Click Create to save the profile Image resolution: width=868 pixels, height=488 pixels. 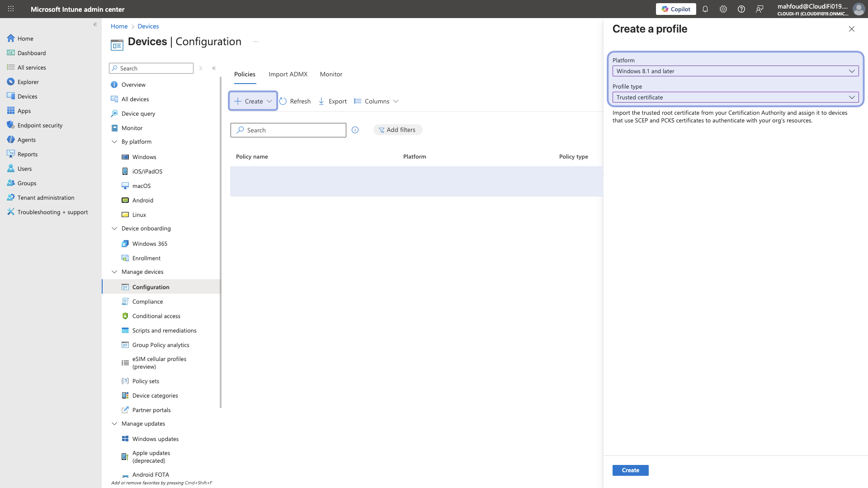630,470
